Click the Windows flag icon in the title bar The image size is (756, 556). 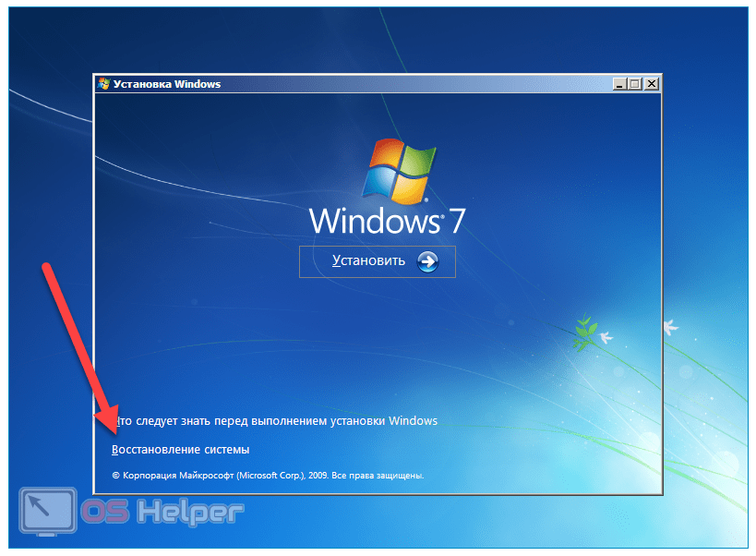point(103,83)
